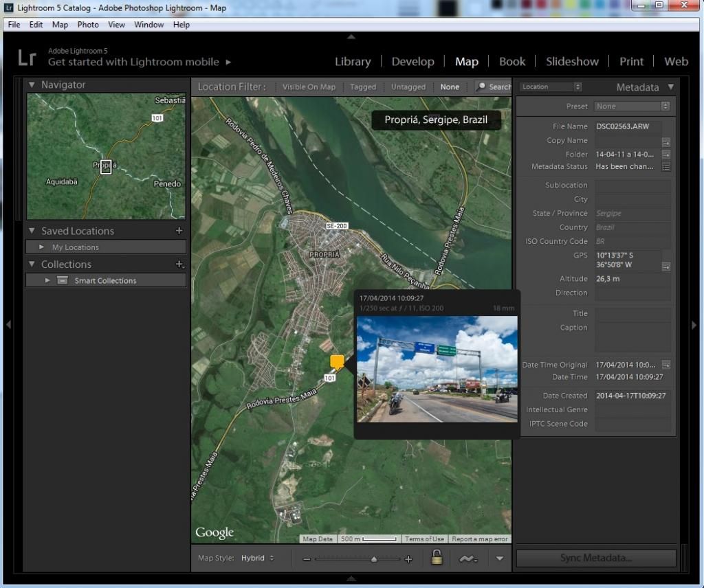Open the Map Style Hybrid dropdown
The height and width of the screenshot is (588, 704).
point(257,558)
